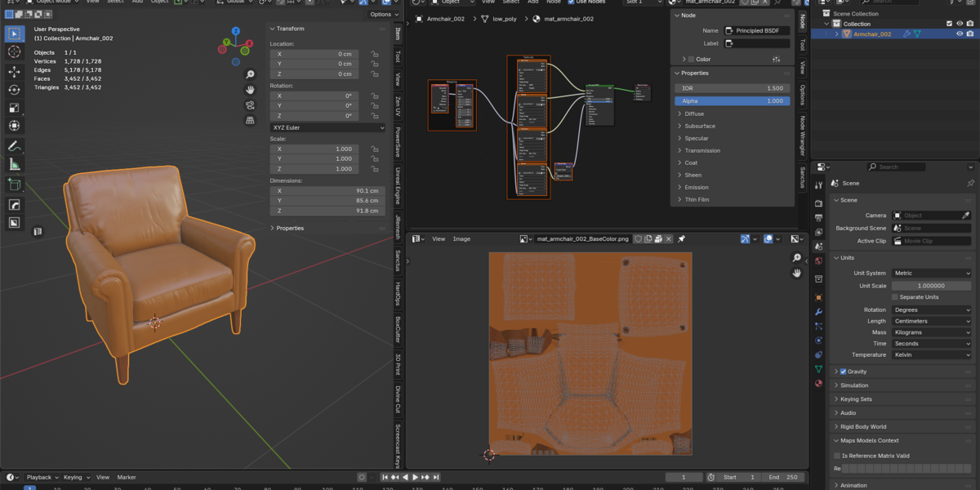This screenshot has height=490, width=980.
Task: Pin the BaseColor image in the editor
Action: pyautogui.click(x=681, y=239)
